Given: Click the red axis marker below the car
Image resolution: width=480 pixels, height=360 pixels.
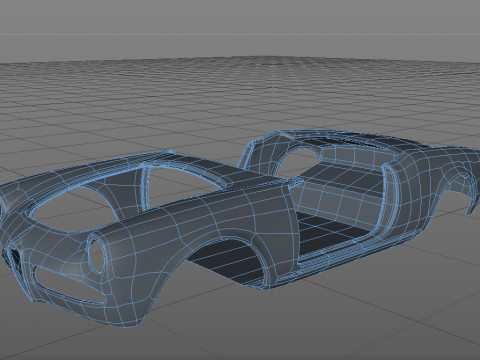Looking at the screenshot, I should point(309,282).
